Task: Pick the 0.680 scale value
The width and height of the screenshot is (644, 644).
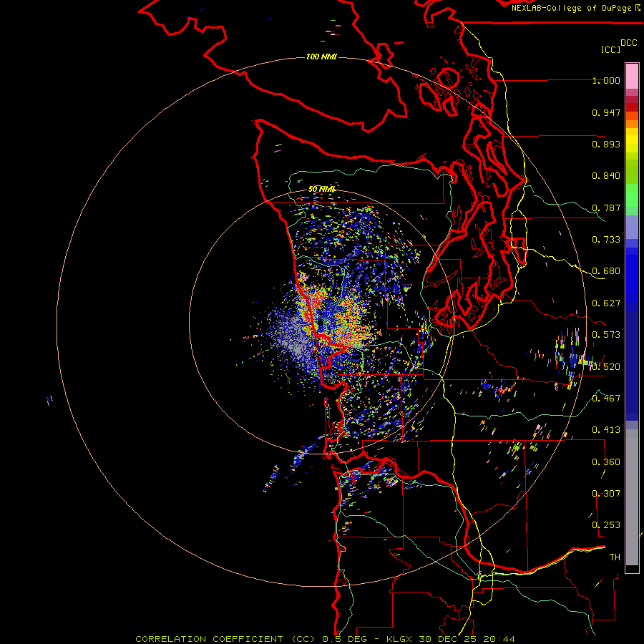Action: click(606, 271)
